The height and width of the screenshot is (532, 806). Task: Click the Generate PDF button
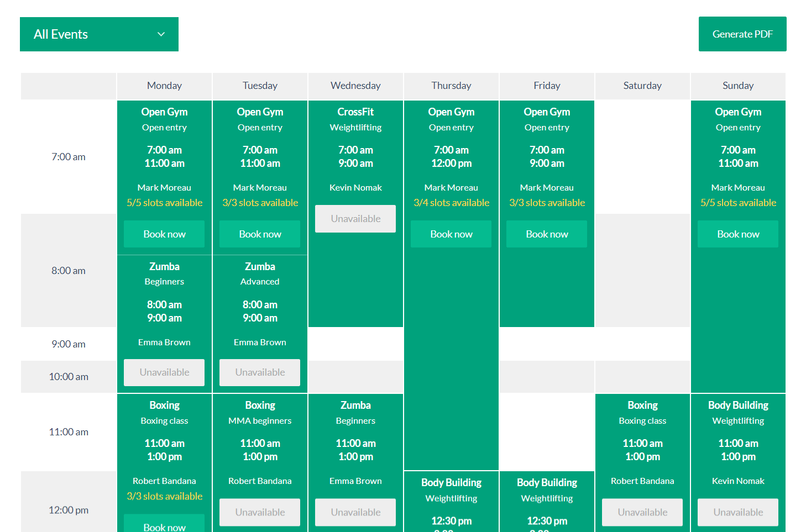point(742,34)
